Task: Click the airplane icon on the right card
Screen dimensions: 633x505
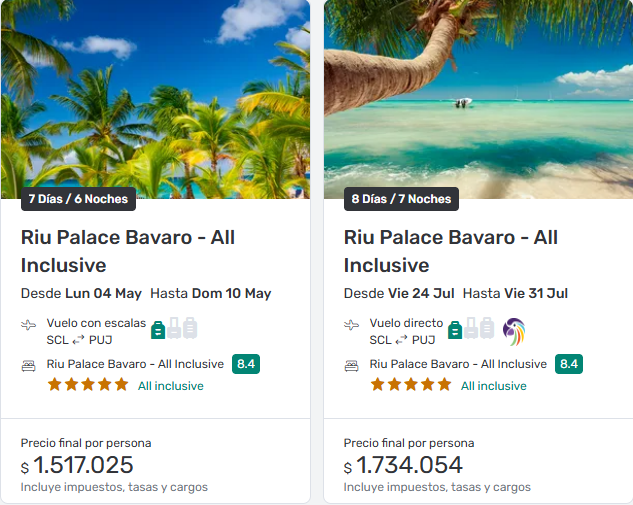Action: [x=352, y=326]
